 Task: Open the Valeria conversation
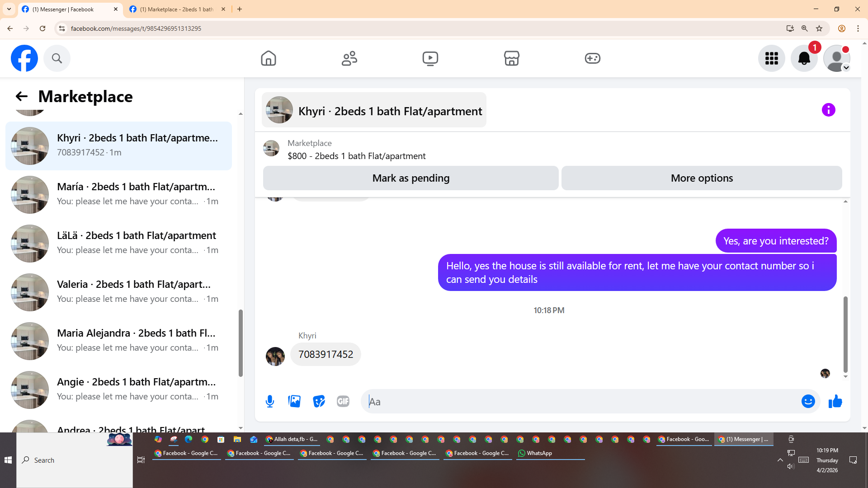[x=118, y=292]
